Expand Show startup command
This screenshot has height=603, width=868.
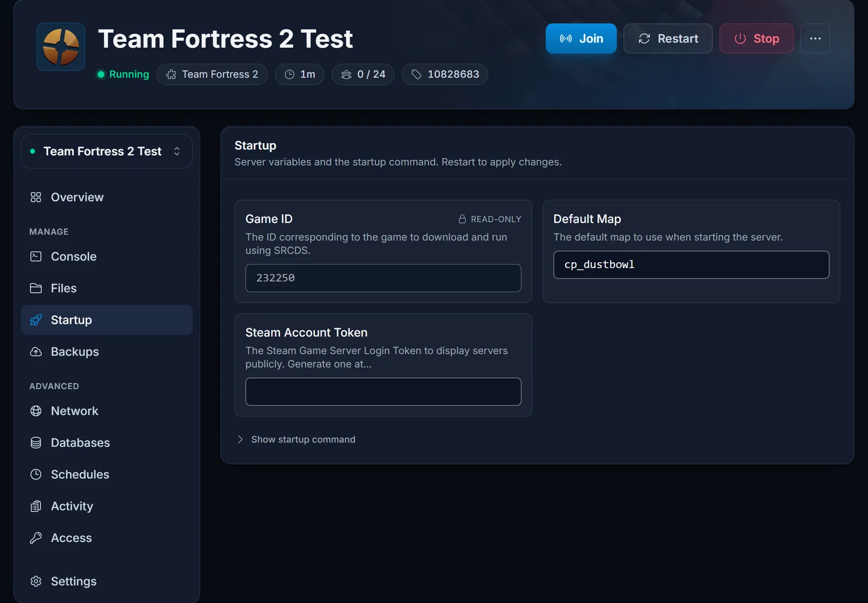[296, 439]
